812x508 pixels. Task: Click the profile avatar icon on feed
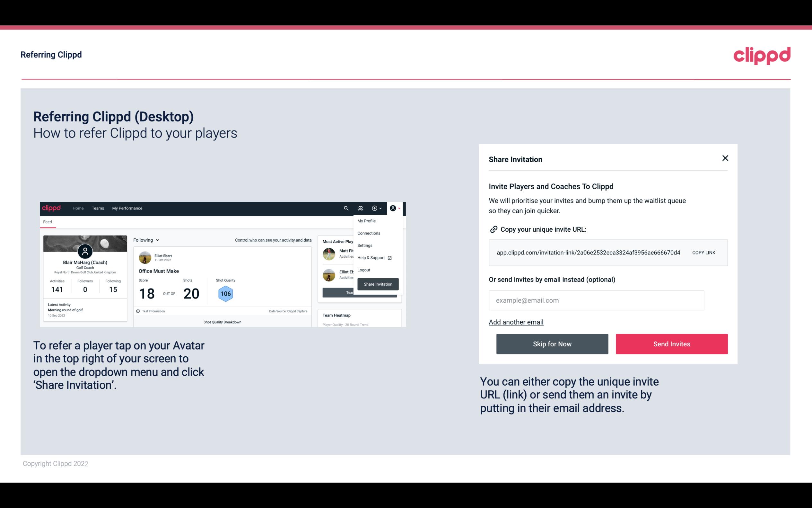393,208
